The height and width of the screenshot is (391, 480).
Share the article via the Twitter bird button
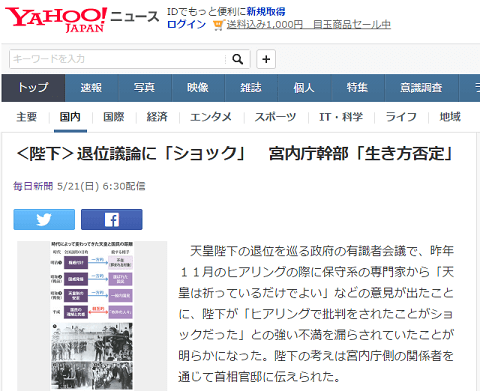(44, 220)
